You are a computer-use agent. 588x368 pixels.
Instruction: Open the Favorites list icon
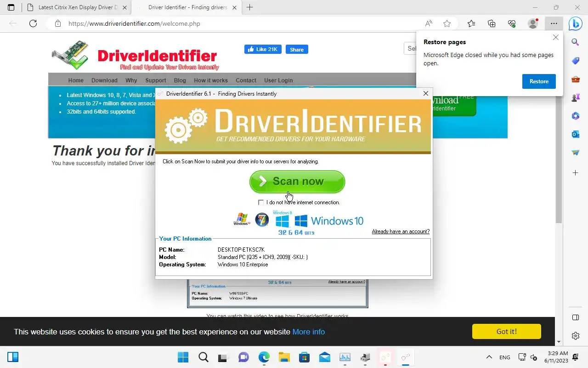click(x=471, y=23)
